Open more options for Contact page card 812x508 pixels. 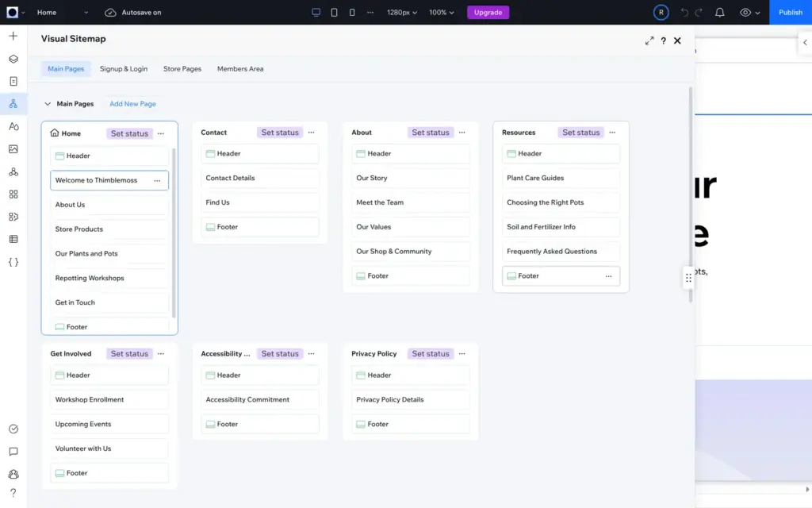coord(311,133)
